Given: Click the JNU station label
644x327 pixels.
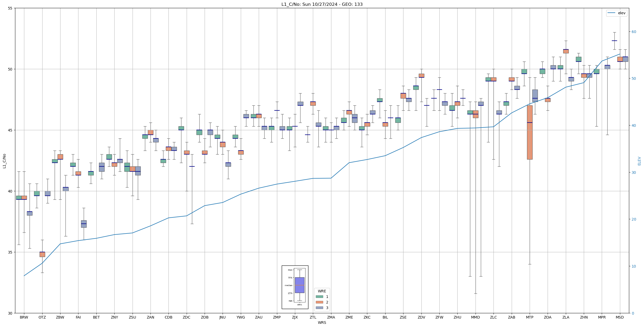Looking at the screenshot, I should tap(223, 317).
